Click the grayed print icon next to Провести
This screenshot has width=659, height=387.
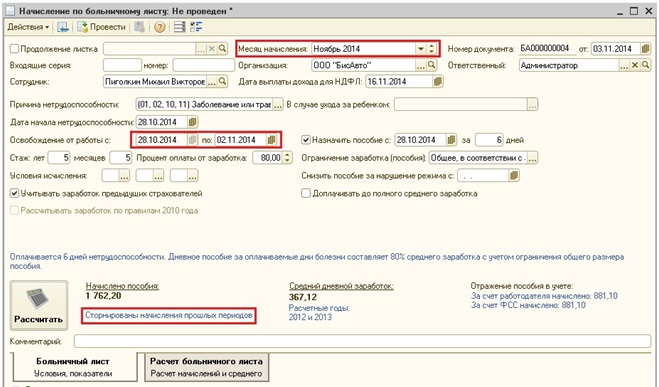(140, 27)
